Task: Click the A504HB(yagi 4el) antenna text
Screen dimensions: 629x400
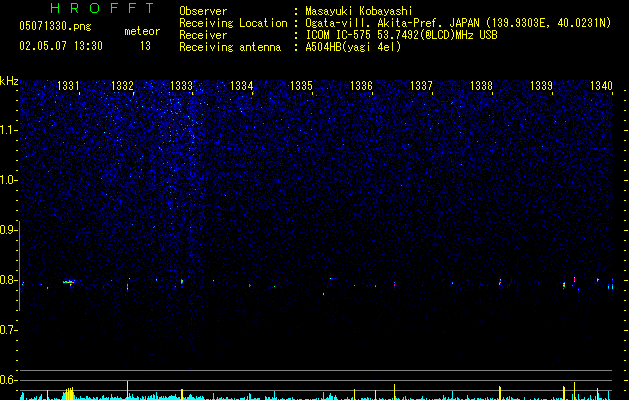Action: tap(353, 47)
